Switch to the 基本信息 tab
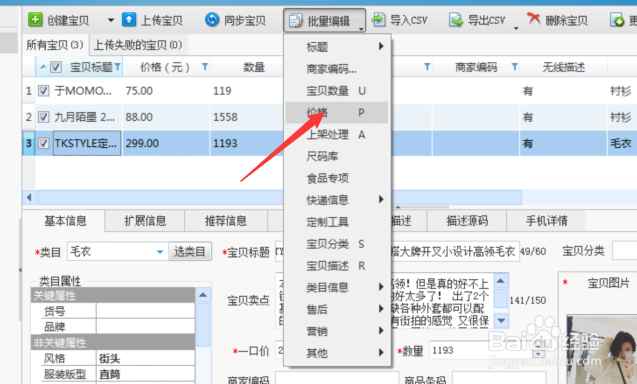637x384 pixels. (65, 221)
